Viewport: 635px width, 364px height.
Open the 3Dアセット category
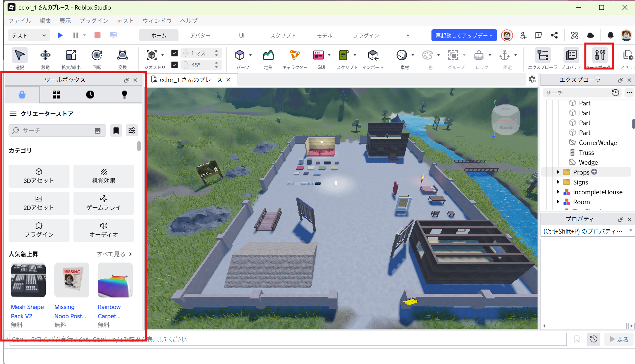coord(39,176)
